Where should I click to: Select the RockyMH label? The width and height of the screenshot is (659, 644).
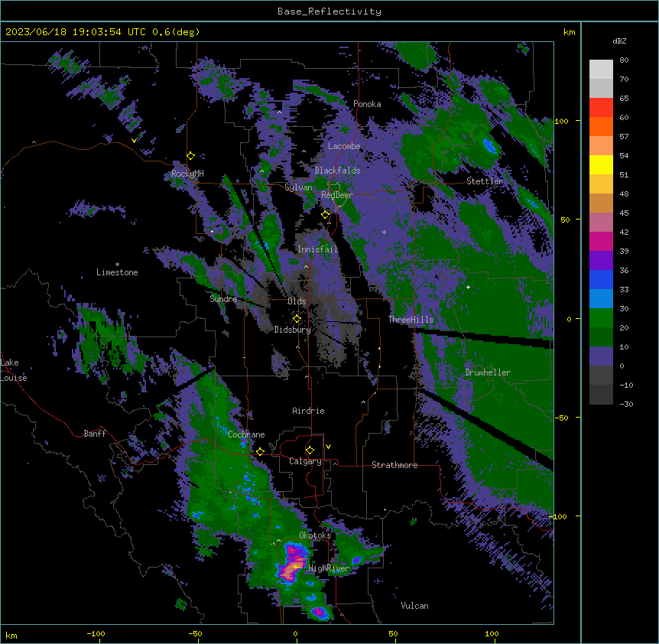187,174
